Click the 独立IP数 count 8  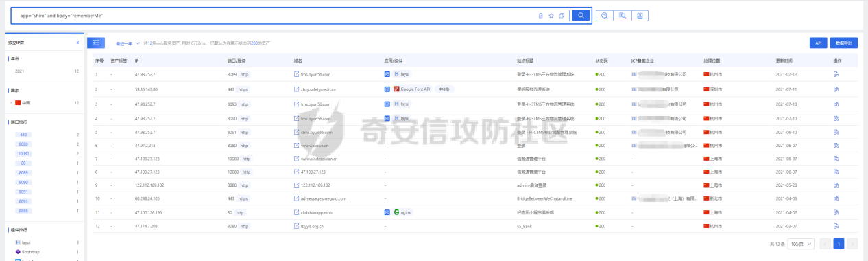tap(77, 43)
